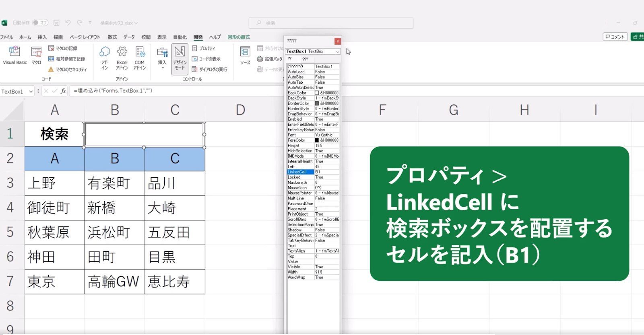The width and height of the screenshot is (644, 335).
Task: Select the AutoSize property
Action: pos(313,77)
